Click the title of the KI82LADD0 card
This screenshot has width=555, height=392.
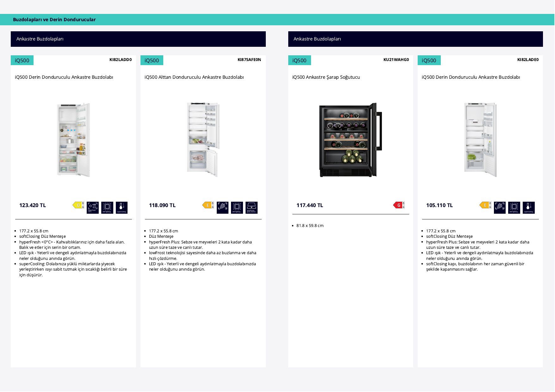64,77
